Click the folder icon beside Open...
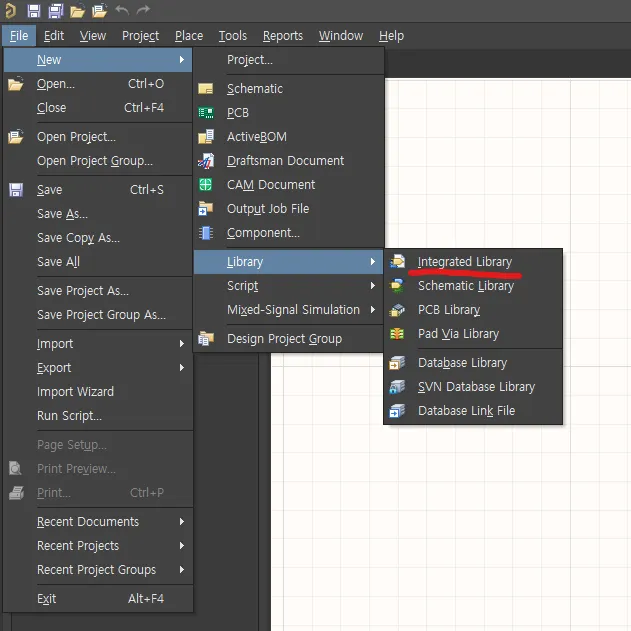The image size is (631, 631). [16, 84]
